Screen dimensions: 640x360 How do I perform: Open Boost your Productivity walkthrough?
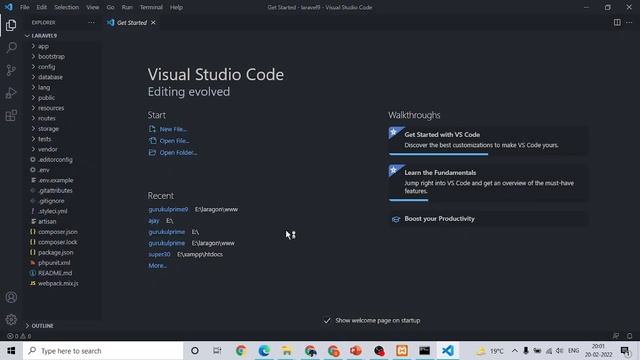click(x=488, y=219)
